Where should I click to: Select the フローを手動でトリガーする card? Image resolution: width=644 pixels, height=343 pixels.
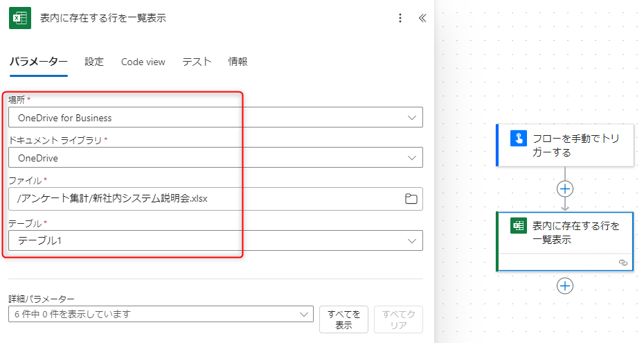[565, 146]
